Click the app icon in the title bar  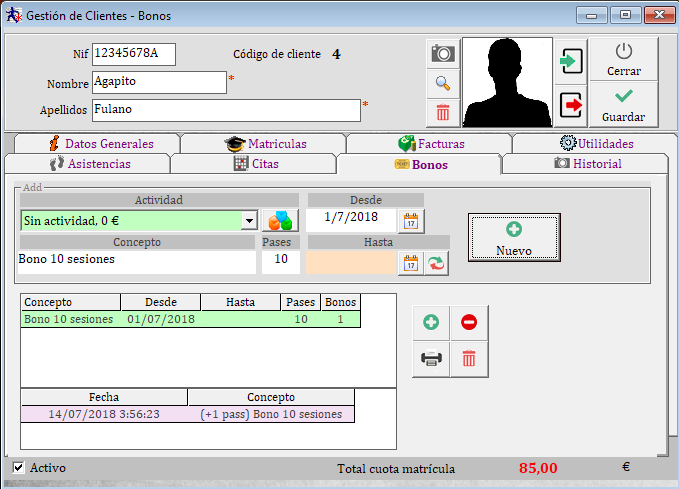point(14,15)
